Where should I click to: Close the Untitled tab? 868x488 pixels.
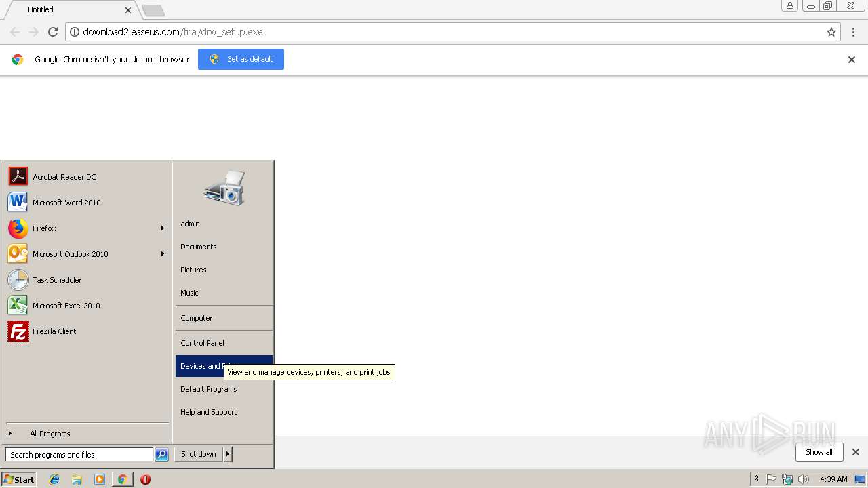tap(128, 10)
